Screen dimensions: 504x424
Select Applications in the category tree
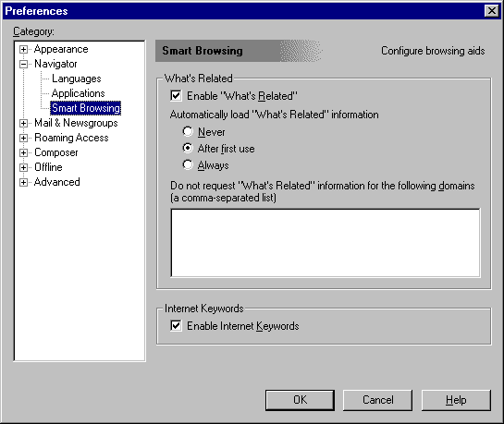point(78,93)
